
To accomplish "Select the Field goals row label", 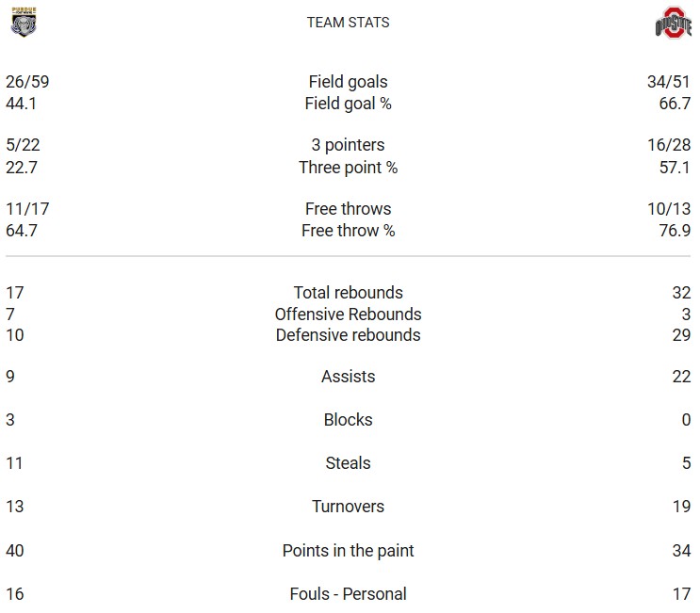I will 348,82.
